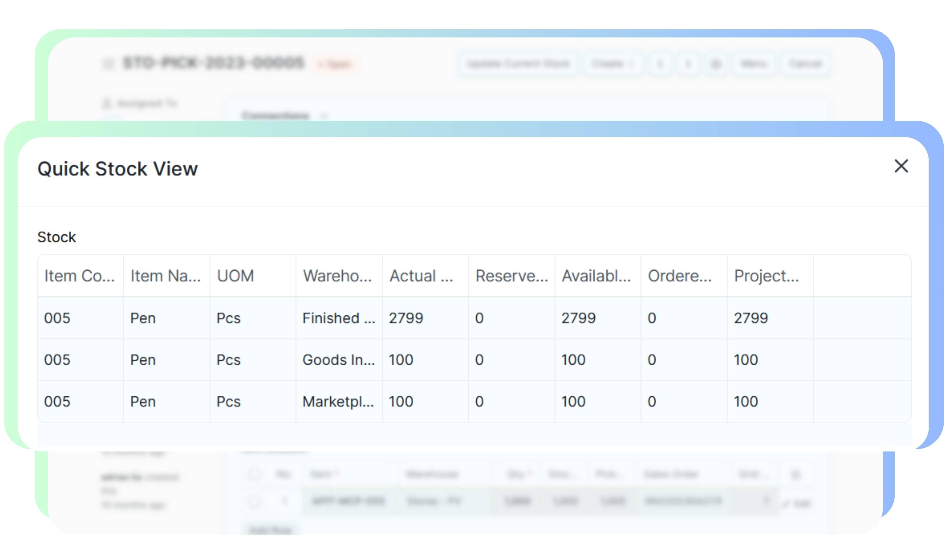The height and width of the screenshot is (560, 944).
Task: Click the Item Name column header
Action: pos(166,276)
